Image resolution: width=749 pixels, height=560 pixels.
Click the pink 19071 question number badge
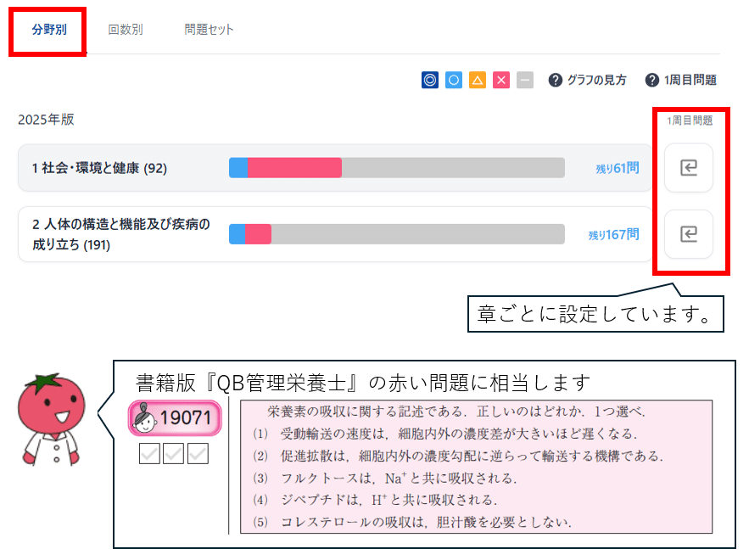(x=175, y=418)
